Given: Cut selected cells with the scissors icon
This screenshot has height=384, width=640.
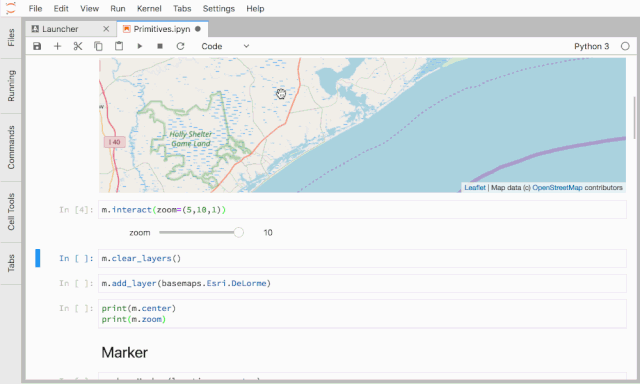Looking at the screenshot, I should point(78,46).
